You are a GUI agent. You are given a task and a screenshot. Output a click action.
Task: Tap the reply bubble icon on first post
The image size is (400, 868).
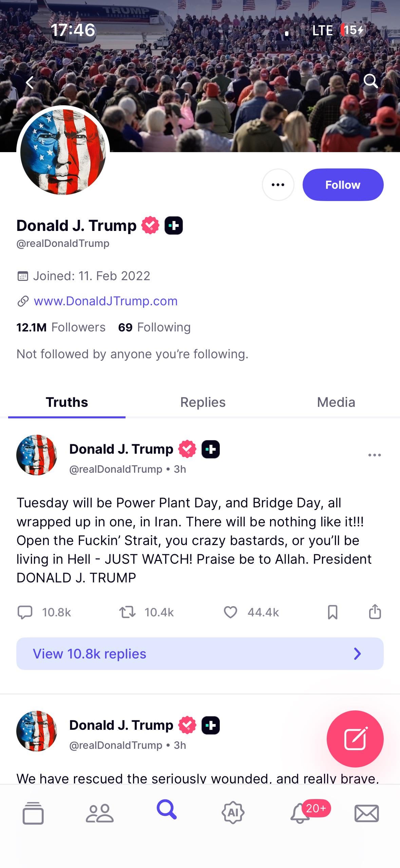tap(25, 612)
